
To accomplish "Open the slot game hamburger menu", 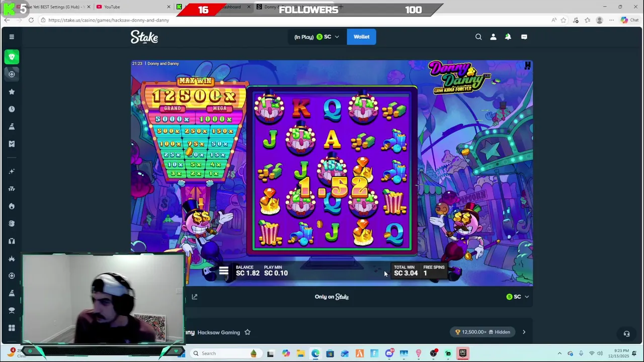I will click(x=224, y=271).
